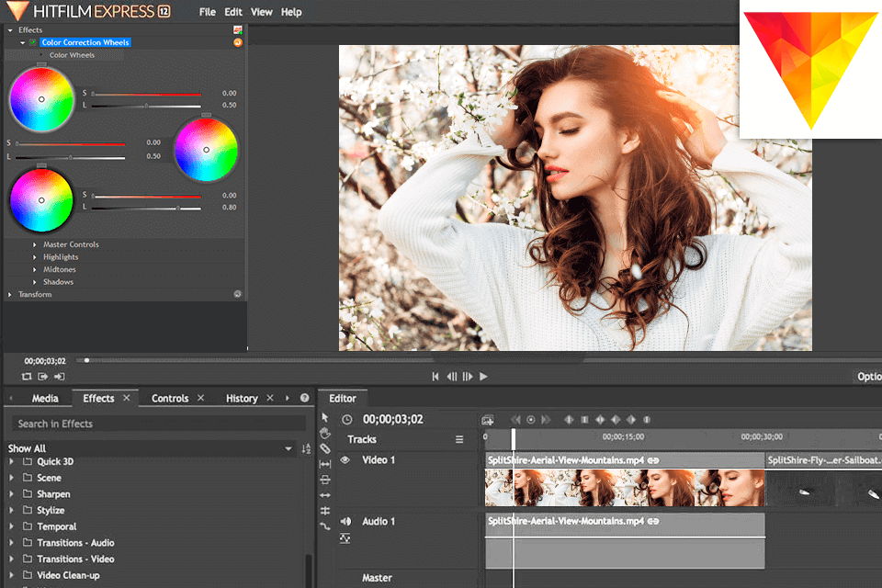This screenshot has height=588, width=882.
Task: Switch to the Controls tab
Action: [x=170, y=399]
